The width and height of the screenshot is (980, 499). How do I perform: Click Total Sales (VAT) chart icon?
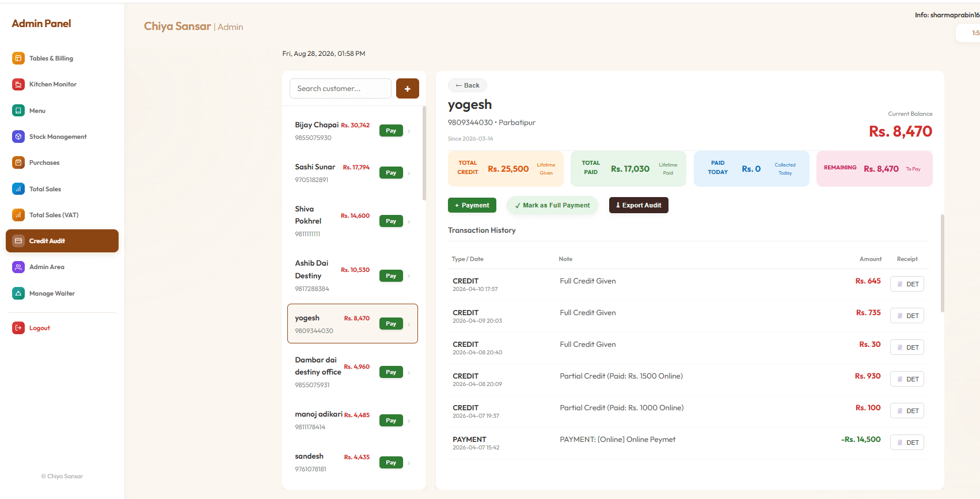click(18, 215)
